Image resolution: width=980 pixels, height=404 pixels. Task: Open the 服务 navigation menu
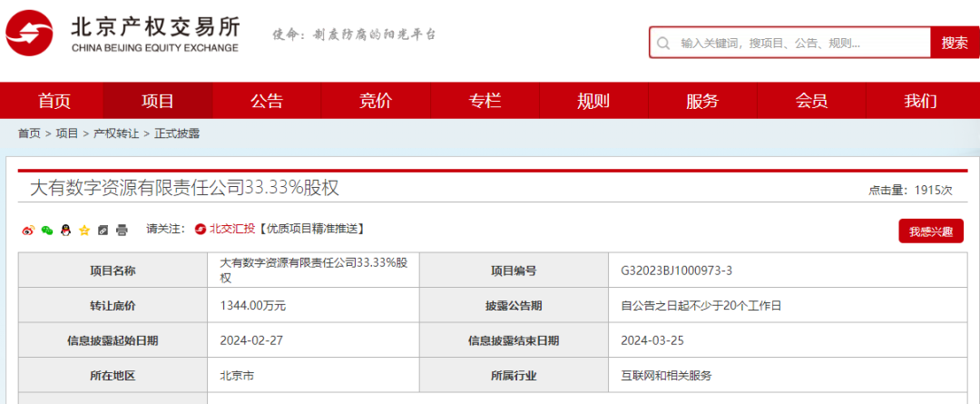[x=702, y=101]
